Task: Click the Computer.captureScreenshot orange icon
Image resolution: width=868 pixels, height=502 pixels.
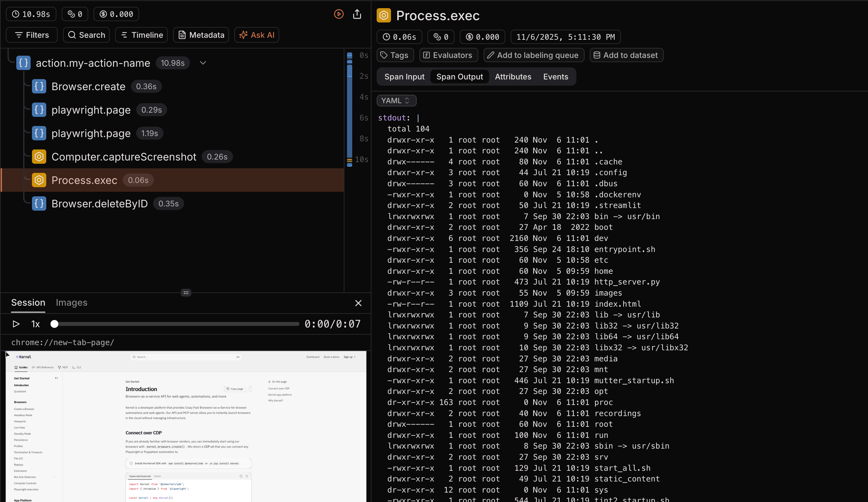Action: [x=39, y=157]
